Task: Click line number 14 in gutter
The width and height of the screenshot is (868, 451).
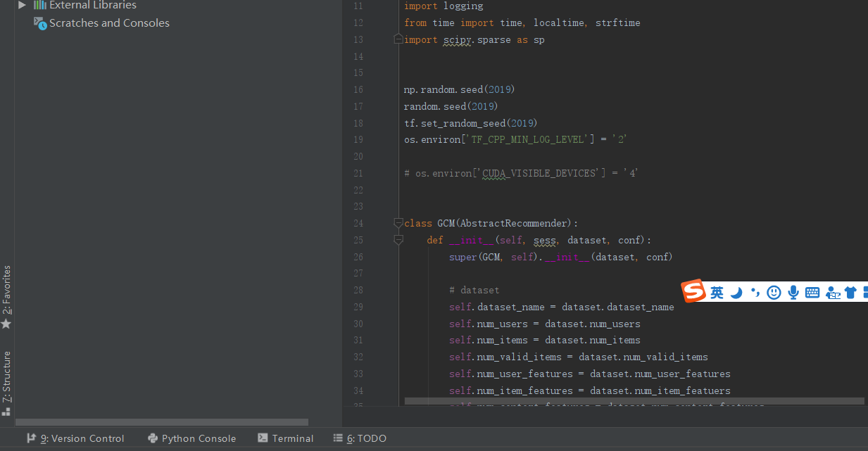Action: tap(358, 56)
